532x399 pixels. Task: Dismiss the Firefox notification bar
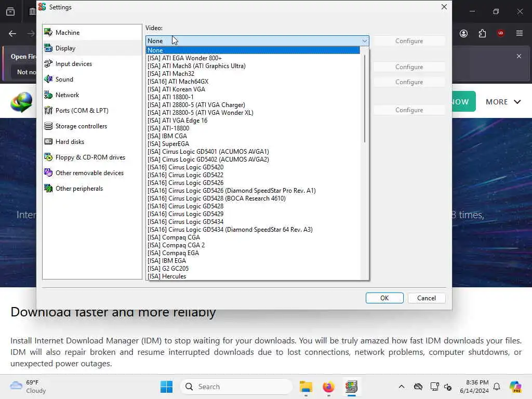(x=519, y=56)
